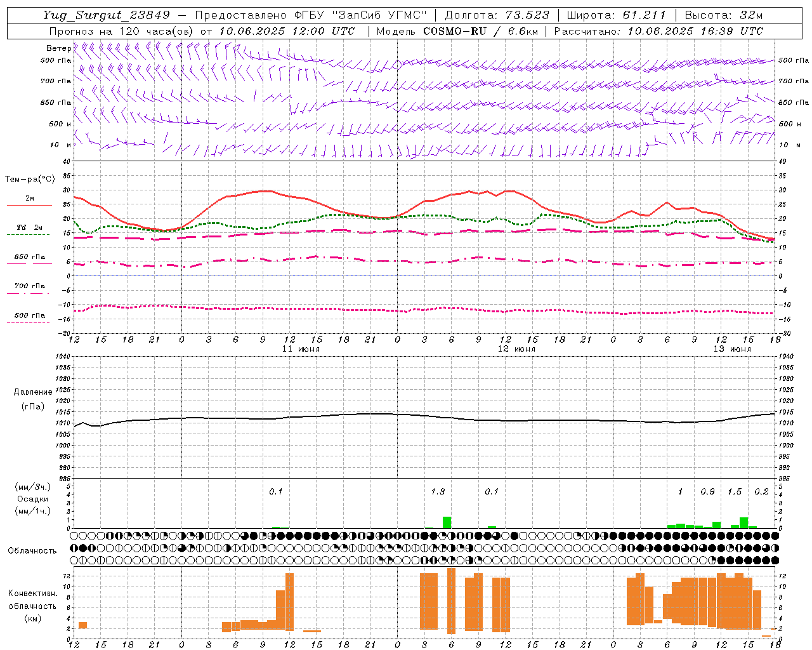Click the forecast start time 10.06.2025 12:00 UTC
812x650 pixels.
coord(287,31)
